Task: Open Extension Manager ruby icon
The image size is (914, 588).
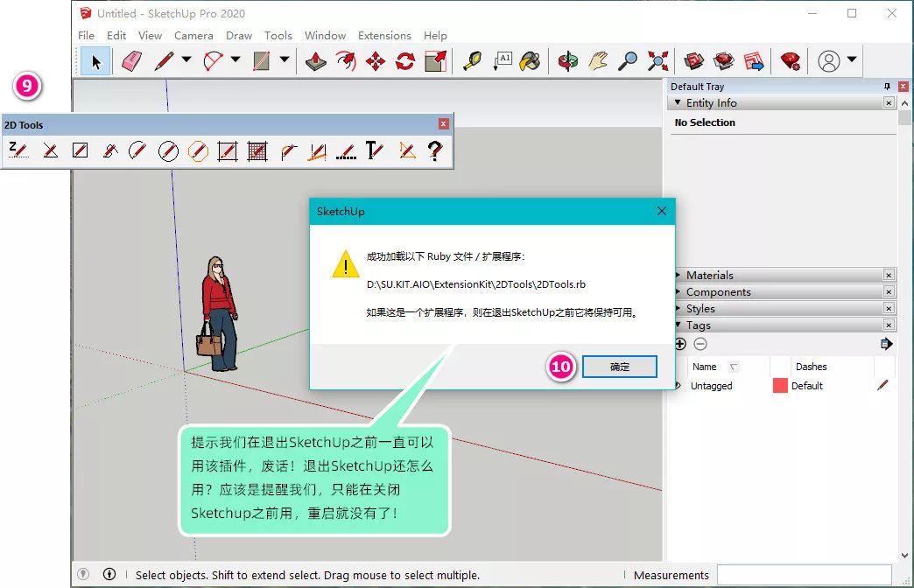Action: [791, 61]
